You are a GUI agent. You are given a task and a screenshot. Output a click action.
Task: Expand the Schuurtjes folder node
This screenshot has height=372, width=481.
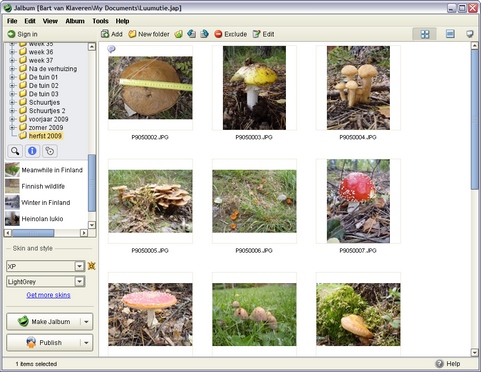click(12, 102)
